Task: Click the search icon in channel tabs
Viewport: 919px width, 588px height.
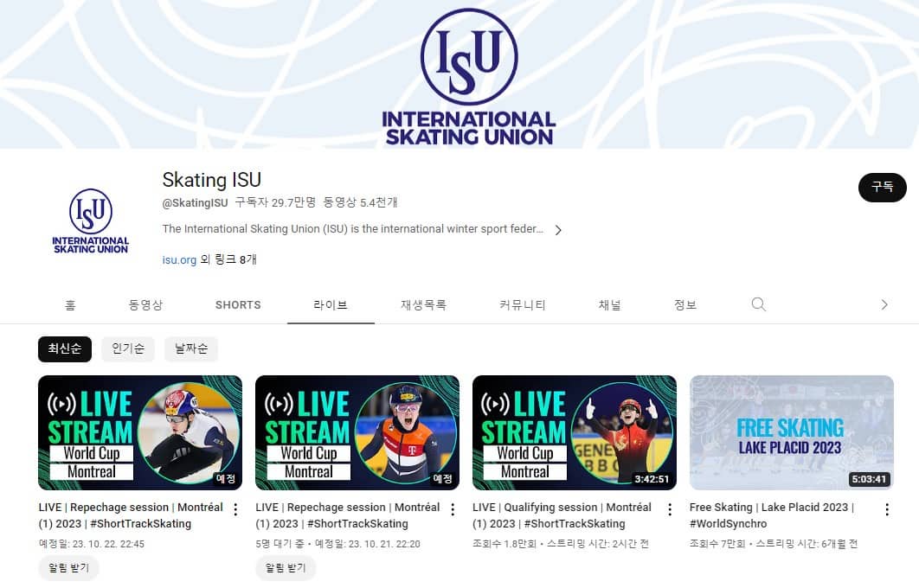Action: pyautogui.click(x=758, y=304)
